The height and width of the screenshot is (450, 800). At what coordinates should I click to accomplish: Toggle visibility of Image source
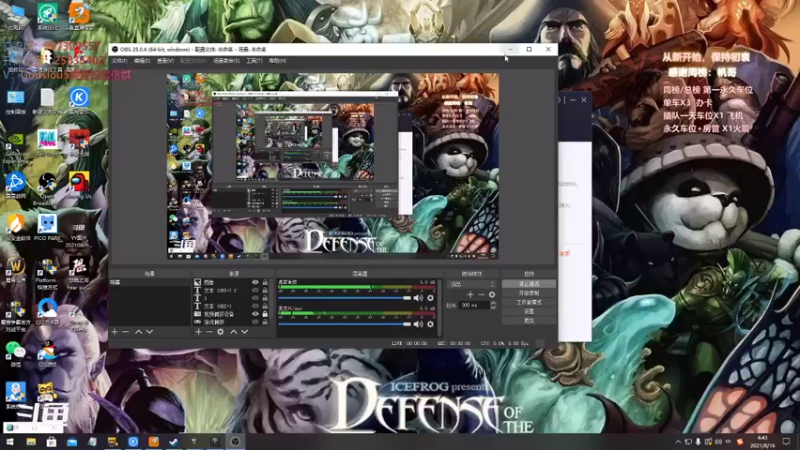click(x=255, y=282)
